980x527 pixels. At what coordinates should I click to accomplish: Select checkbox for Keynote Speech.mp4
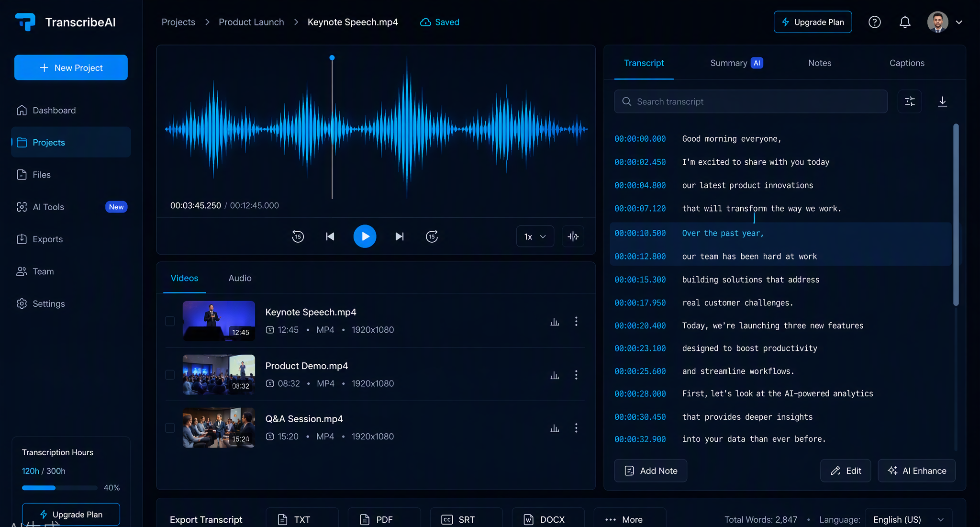[x=170, y=321]
